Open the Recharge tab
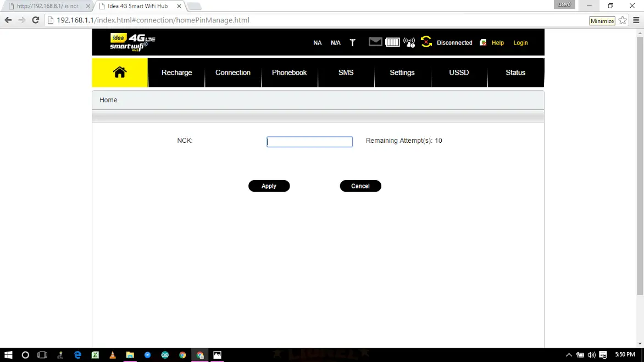 pos(176,73)
